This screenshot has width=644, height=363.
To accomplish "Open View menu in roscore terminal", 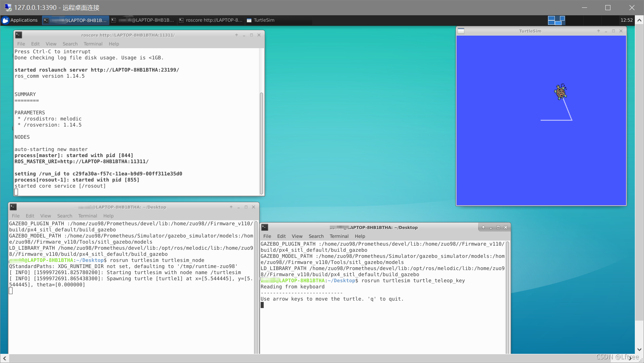I will pos(51,44).
